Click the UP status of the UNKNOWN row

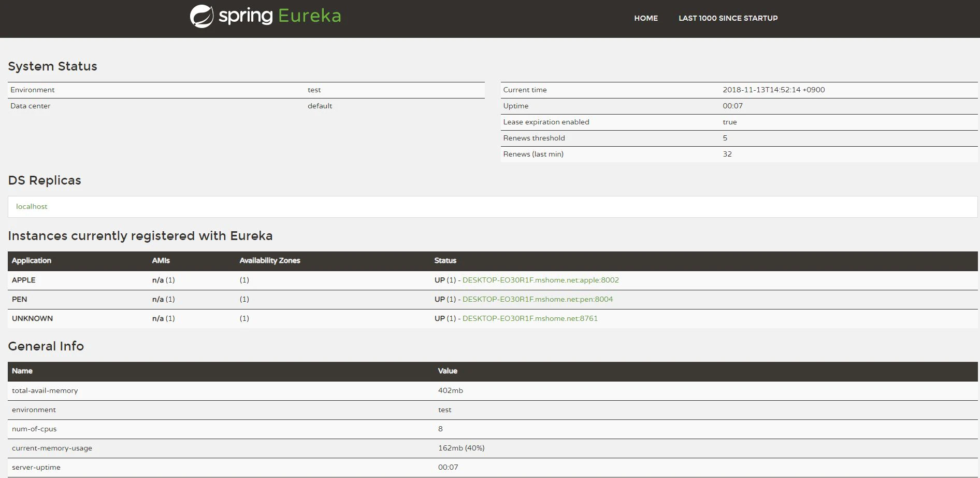(x=439, y=318)
